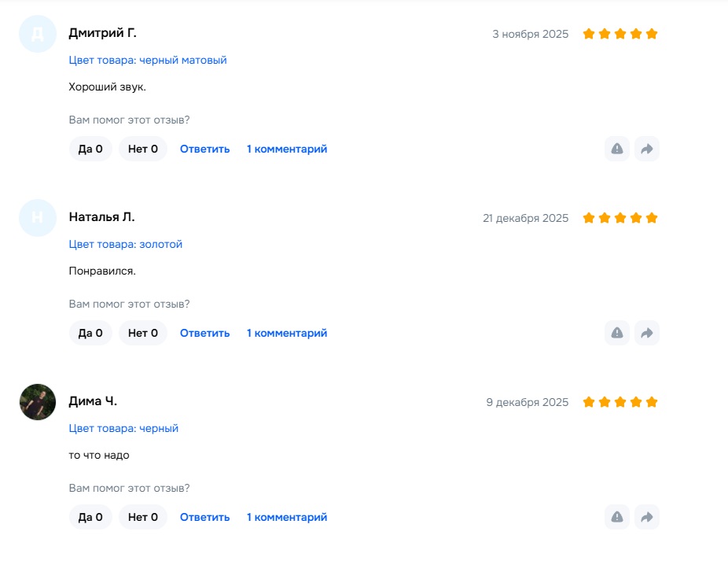Click Дмитрий Г.'s letter avatar

tap(38, 34)
